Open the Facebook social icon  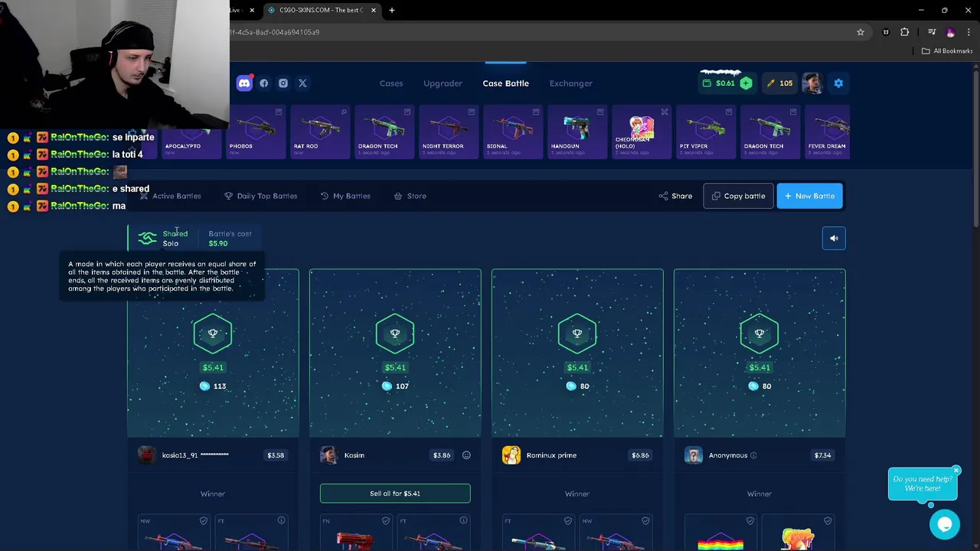pos(264,83)
